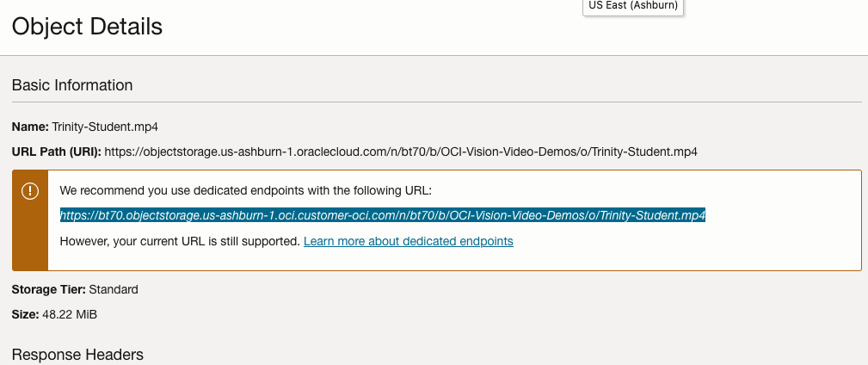Screen dimensions: 868x365
Task: Click the US East (Ashburn) region tooltip
Action: 633,7
